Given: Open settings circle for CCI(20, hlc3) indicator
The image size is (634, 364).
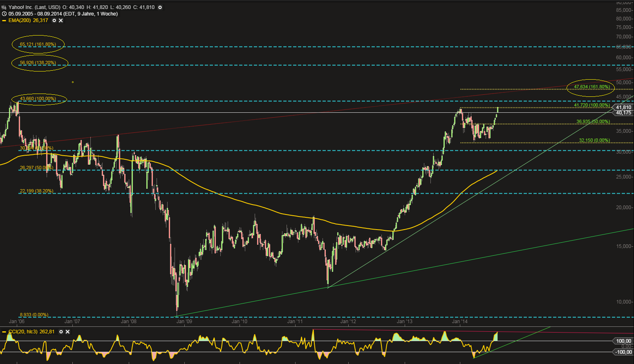Looking at the screenshot, I should pos(61,332).
